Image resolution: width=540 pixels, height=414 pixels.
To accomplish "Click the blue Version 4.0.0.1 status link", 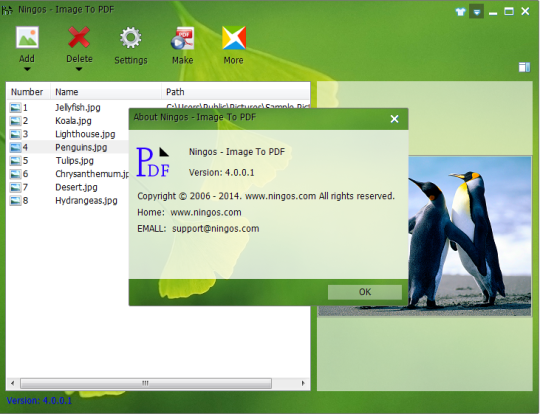I will (39, 401).
